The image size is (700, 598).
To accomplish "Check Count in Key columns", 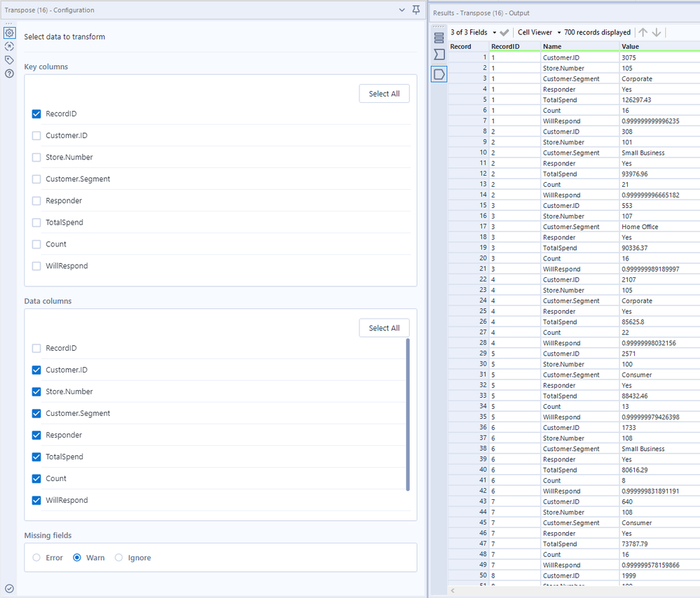I will point(36,244).
